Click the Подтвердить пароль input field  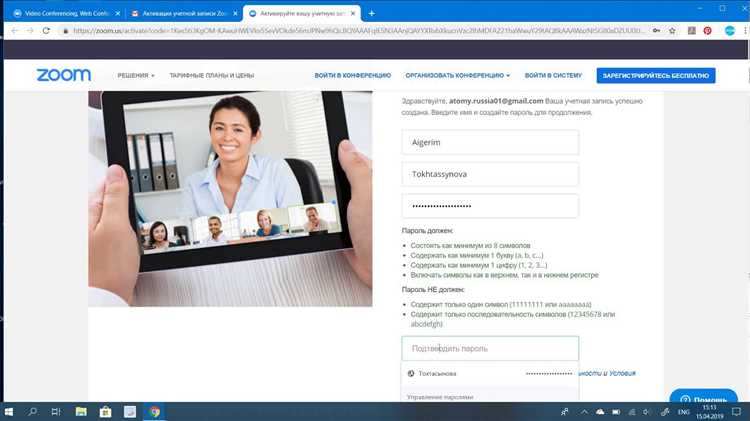[490, 348]
